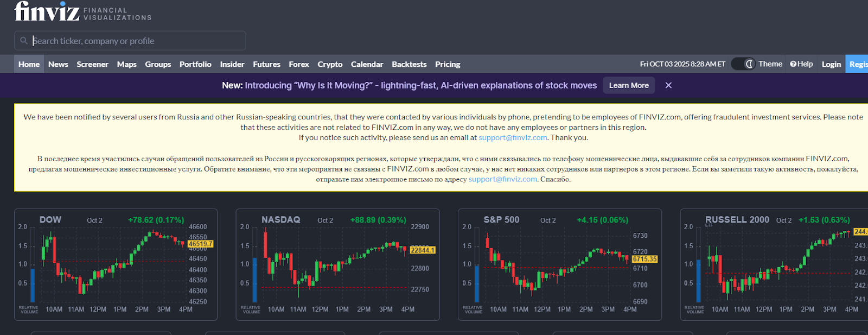Open the Groups section

(x=158, y=64)
